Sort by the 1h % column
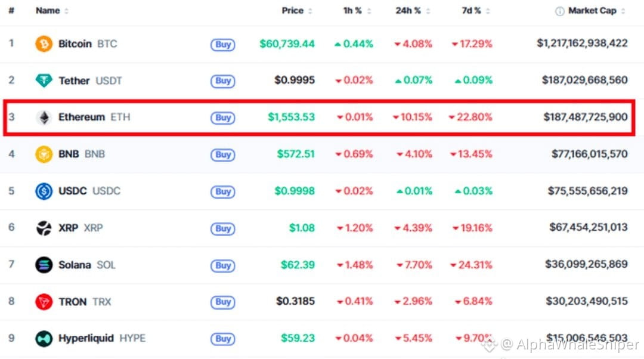644x359 pixels. click(357, 11)
